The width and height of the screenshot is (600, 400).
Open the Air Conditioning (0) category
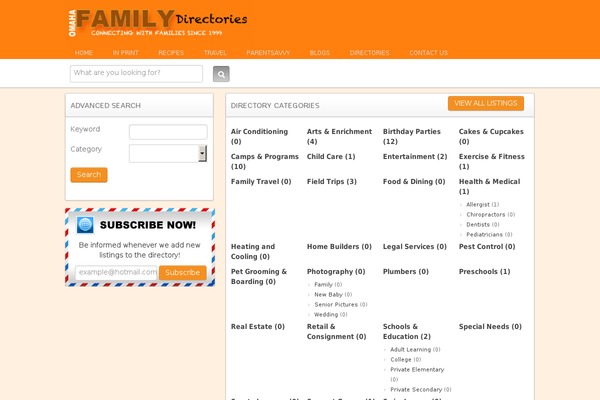[x=259, y=136]
